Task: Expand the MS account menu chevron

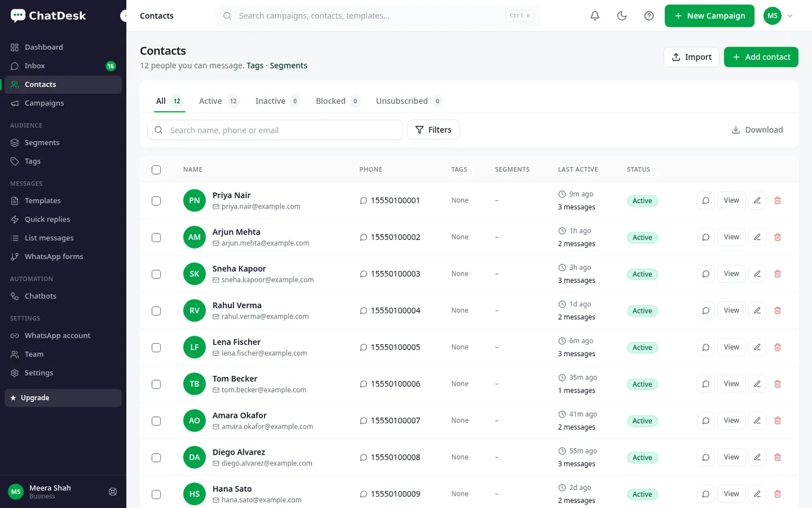Action: coord(790,16)
